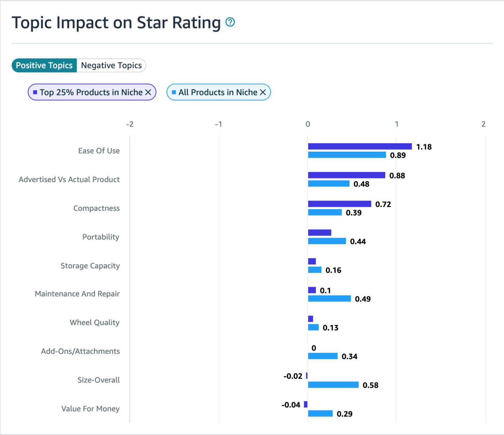504x435 pixels.
Task: Click the Maintenance And Repair 0.49 bar
Action: (329, 299)
